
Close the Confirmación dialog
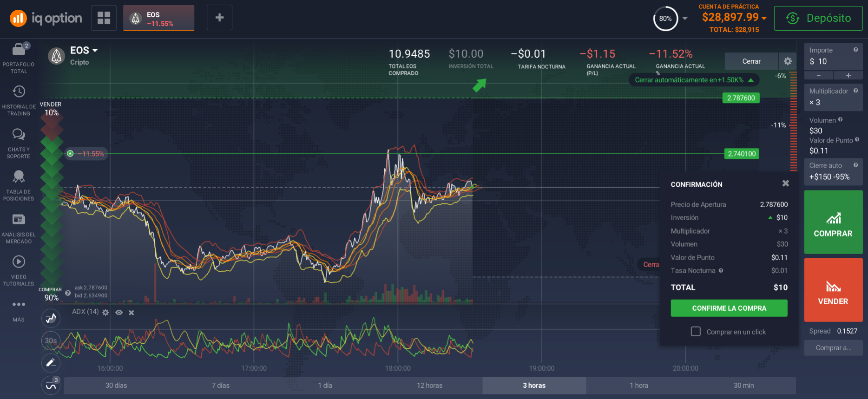785,183
